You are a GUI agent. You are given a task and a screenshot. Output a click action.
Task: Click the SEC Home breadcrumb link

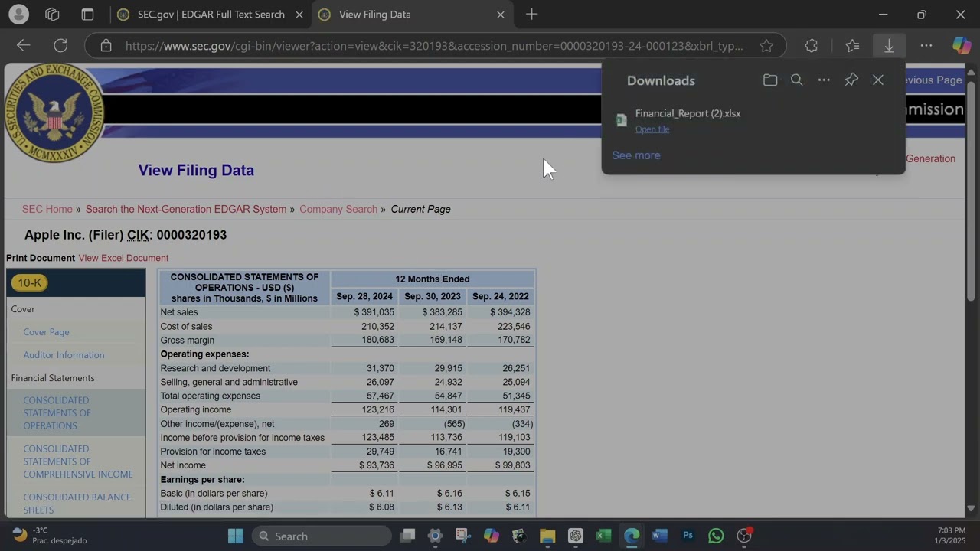(x=47, y=209)
